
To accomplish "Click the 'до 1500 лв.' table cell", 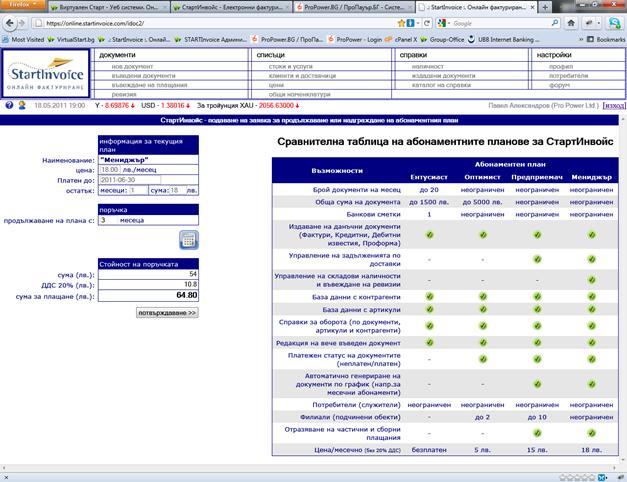I will click(429, 202).
